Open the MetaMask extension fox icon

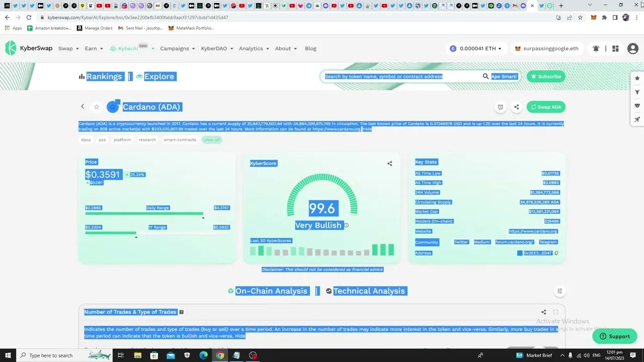[594, 17]
